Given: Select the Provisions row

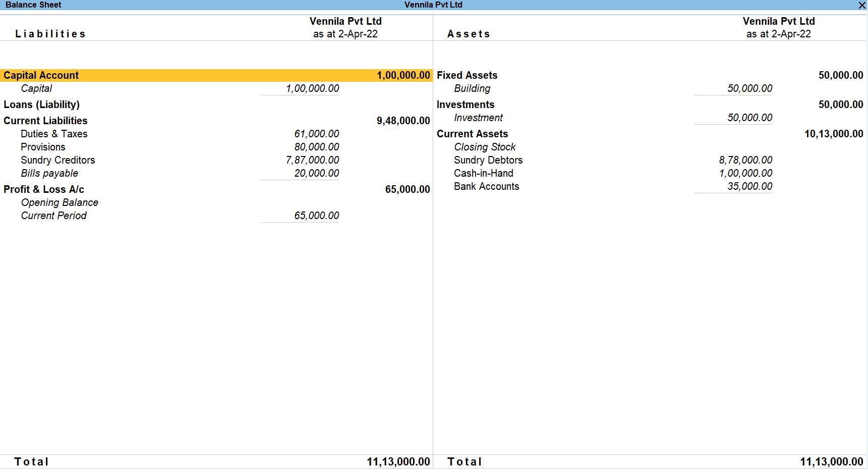Looking at the screenshot, I should [43, 147].
